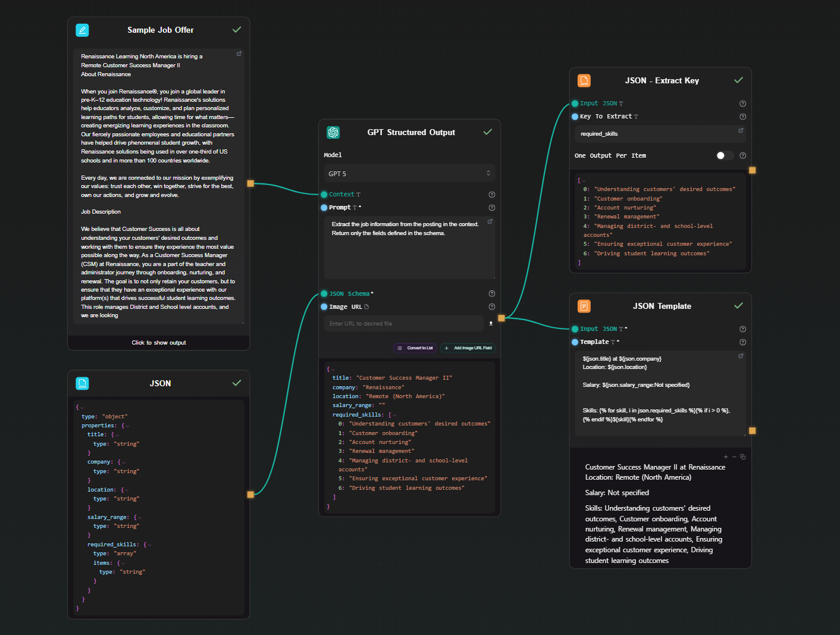Expand the Prompt text in popout editor
This screenshot has width=840, height=635.
(x=490, y=221)
